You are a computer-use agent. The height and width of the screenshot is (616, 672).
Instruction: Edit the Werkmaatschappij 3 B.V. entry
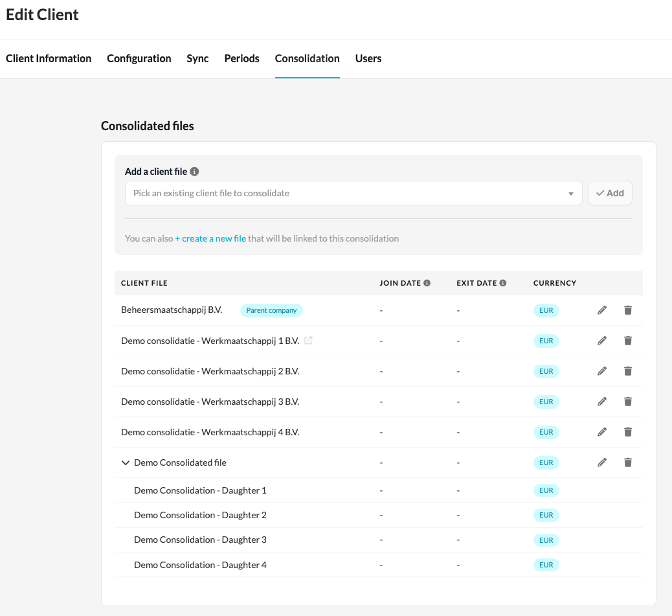[602, 402]
